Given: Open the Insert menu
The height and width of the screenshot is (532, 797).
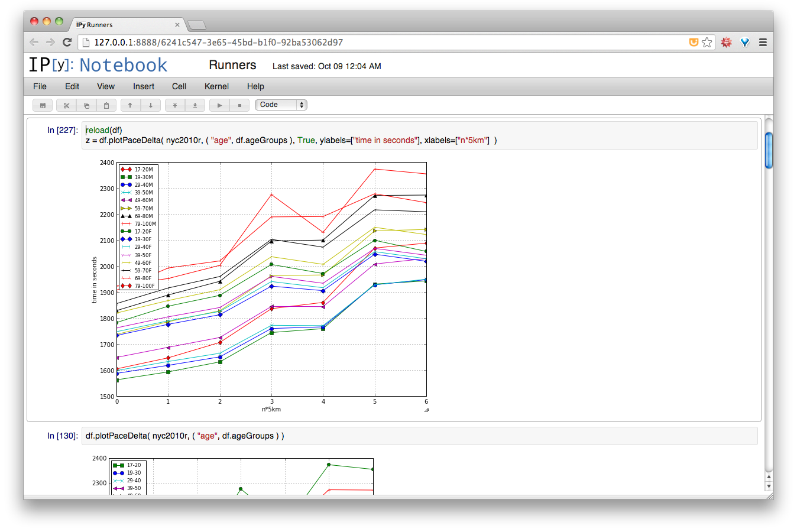Looking at the screenshot, I should (x=144, y=86).
